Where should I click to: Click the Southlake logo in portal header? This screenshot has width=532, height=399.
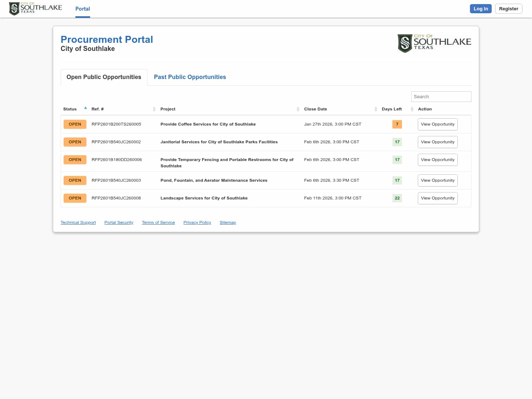click(434, 43)
